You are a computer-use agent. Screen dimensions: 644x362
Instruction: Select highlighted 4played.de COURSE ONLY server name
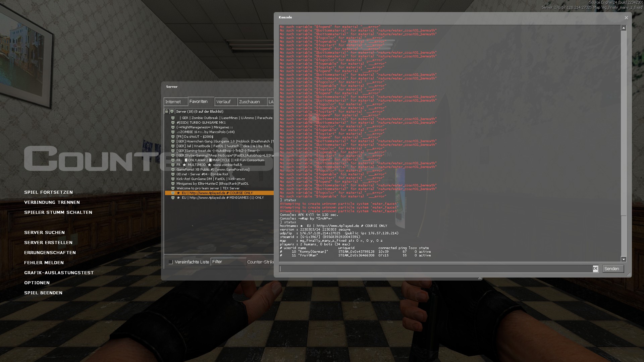215,193
